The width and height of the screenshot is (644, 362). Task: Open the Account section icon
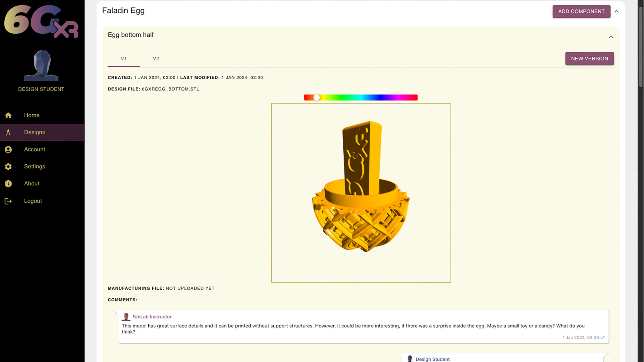click(8, 149)
